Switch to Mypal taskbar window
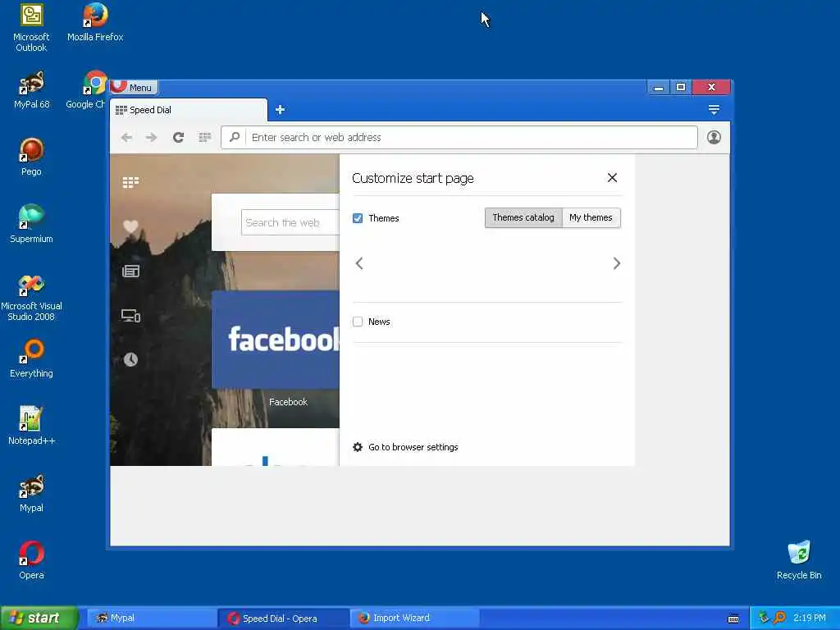Screen dimensions: 840x630 pyautogui.click(x=151, y=619)
